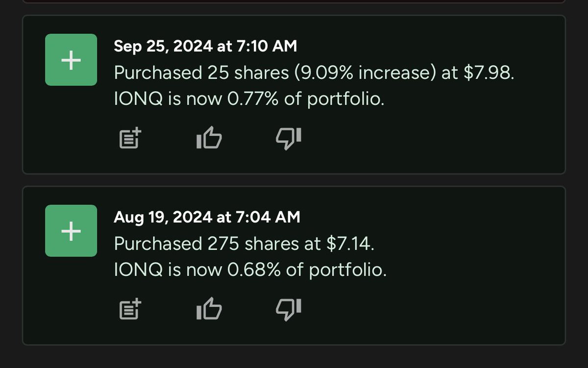This screenshot has width=588, height=368.
Task: Add a note to the Sep 25 purchase
Action: point(130,139)
